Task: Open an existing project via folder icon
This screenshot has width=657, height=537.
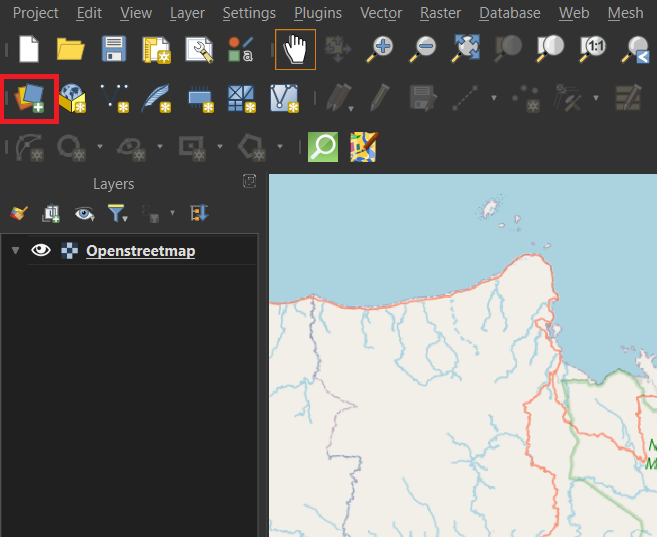Action: click(70, 48)
